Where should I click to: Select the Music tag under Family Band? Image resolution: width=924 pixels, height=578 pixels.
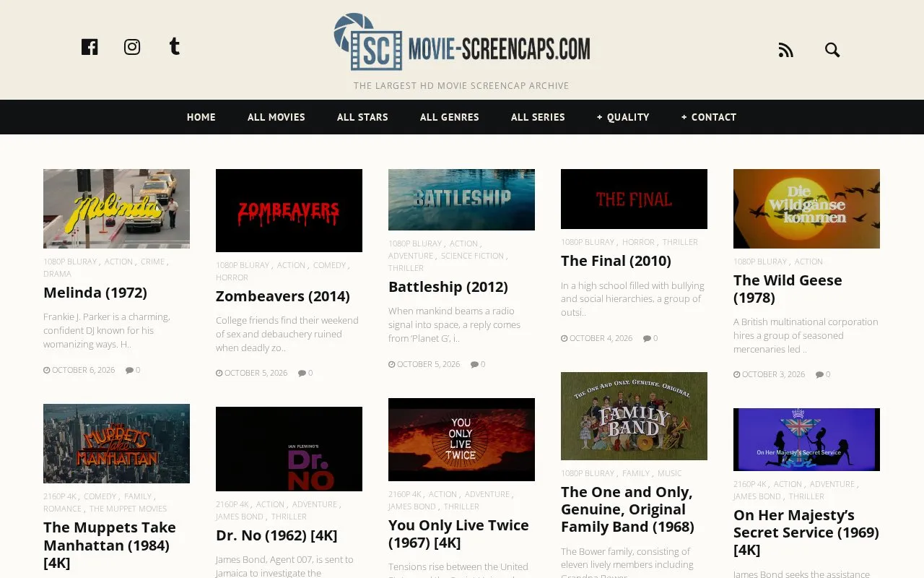pyautogui.click(x=669, y=473)
